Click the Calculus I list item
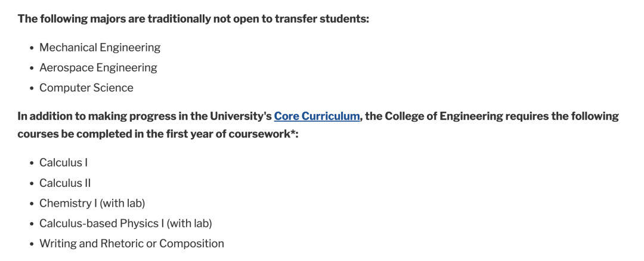Image resolution: width=644 pixels, height=261 pixels. [x=64, y=162]
